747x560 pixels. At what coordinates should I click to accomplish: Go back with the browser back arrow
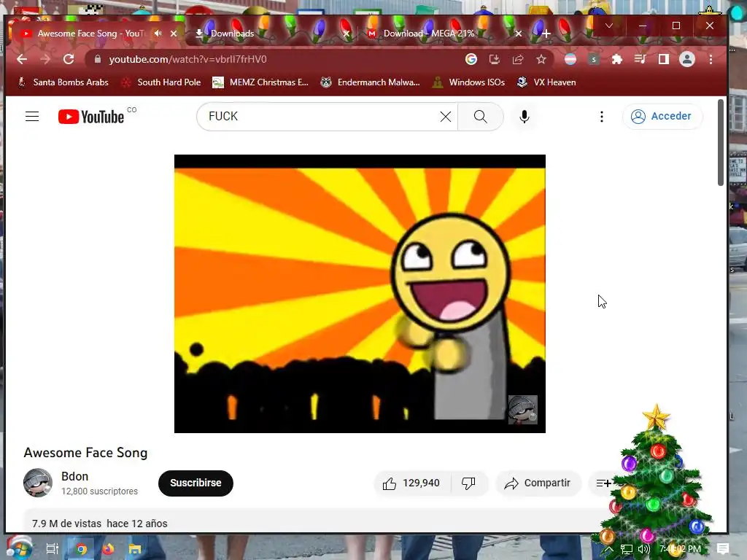pyautogui.click(x=22, y=59)
